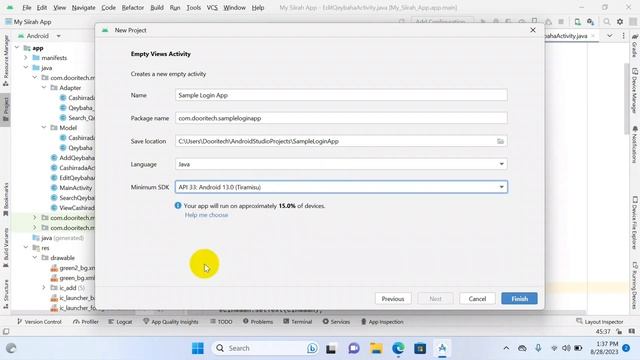Open the Layout Inspector panel
The height and width of the screenshot is (360, 640).
600,322
